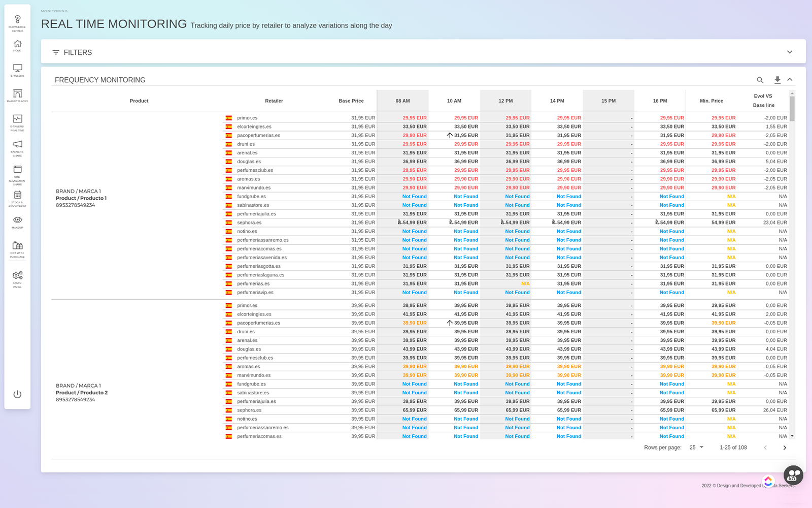Click warning icon on sephora.es 16 PM price
Screen dimensions: 812x508
(657, 222)
